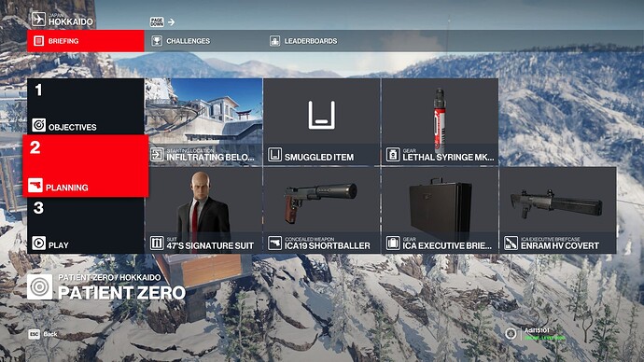Click the Planning pistol icon
The image size is (644, 362).
point(35,186)
